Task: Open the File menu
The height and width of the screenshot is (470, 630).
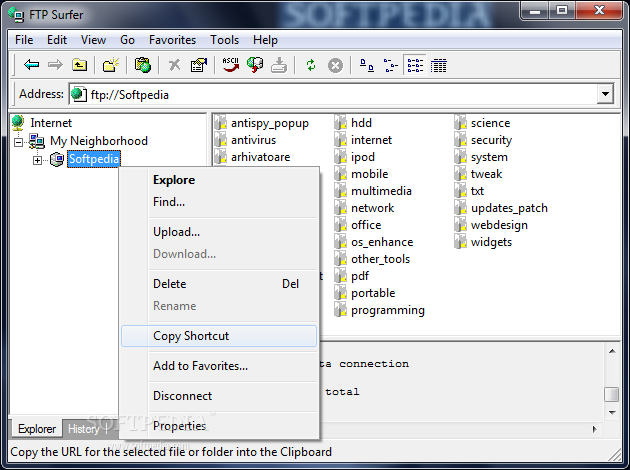Action: [x=24, y=40]
